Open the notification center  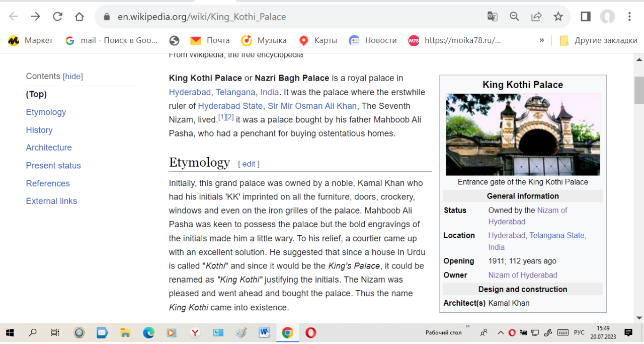628,332
